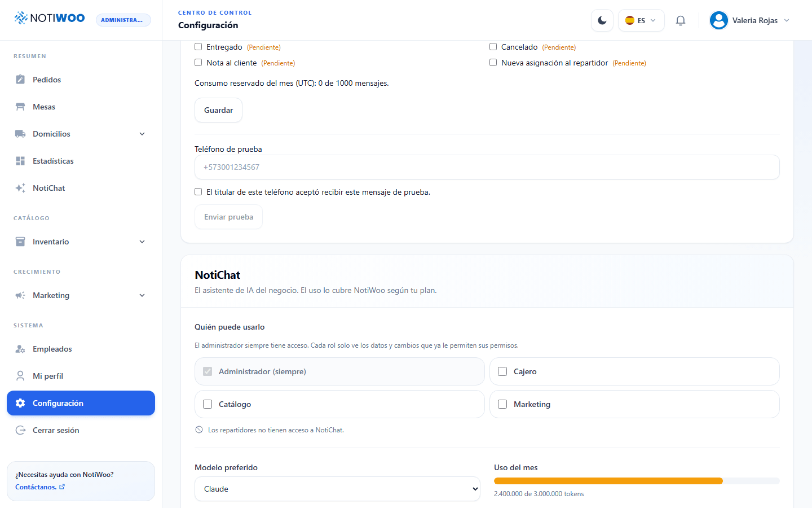
Task: Toggle dark mode moon icon
Action: point(602,20)
